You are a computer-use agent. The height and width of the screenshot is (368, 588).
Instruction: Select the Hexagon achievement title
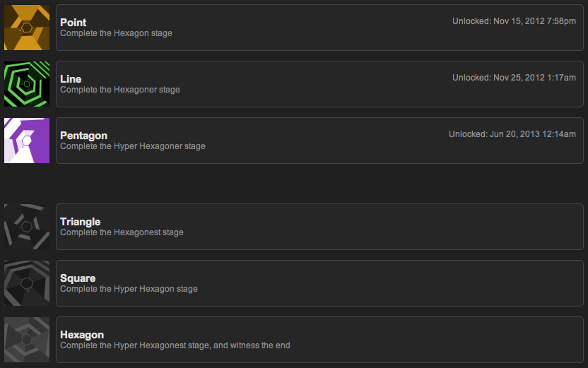point(82,335)
